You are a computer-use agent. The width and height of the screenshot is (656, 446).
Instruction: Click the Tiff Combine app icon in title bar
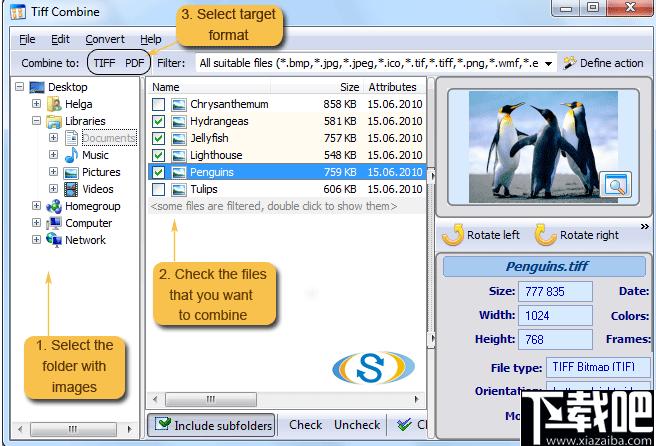point(18,12)
